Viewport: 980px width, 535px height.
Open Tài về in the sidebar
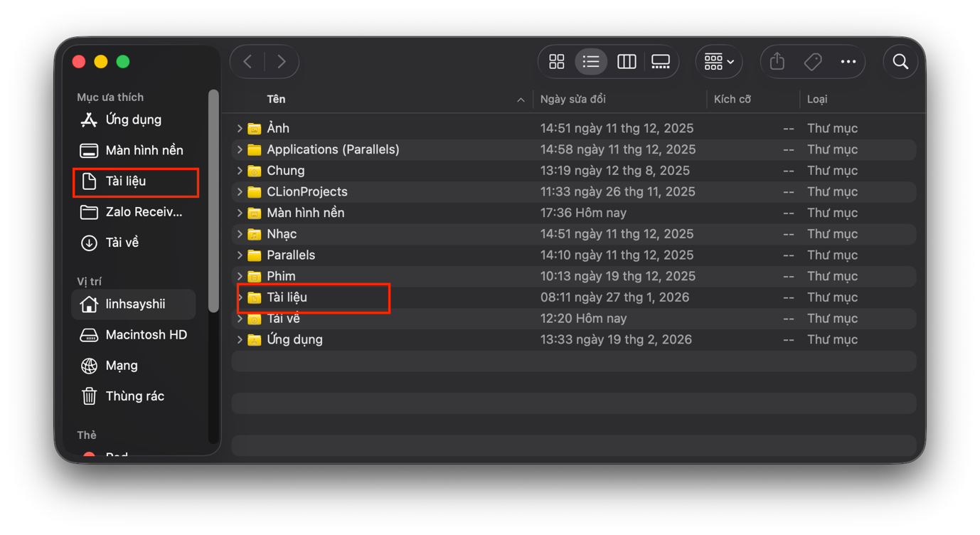pyautogui.click(x=134, y=243)
